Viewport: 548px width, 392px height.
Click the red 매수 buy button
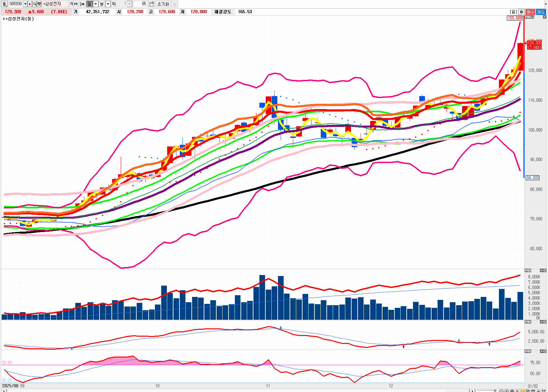click(x=530, y=12)
